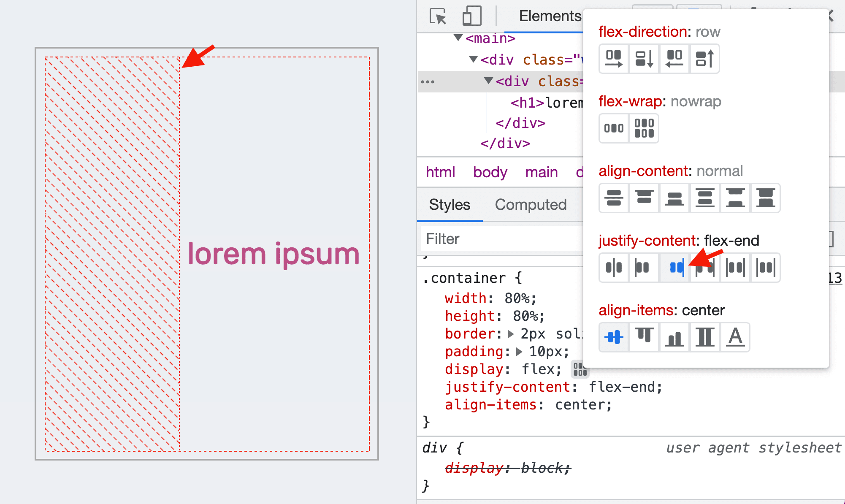Toggle flex-direction column option
Image resolution: width=845 pixels, height=504 pixels.
pyautogui.click(x=643, y=59)
